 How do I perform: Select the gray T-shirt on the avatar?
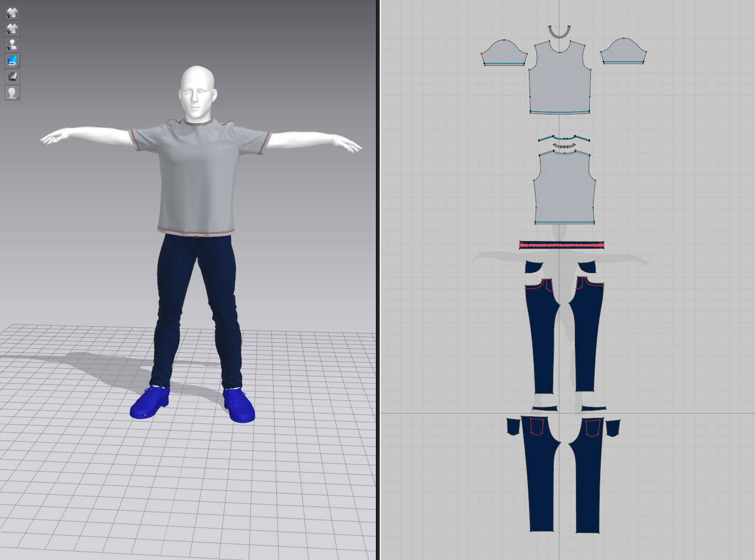(x=198, y=177)
